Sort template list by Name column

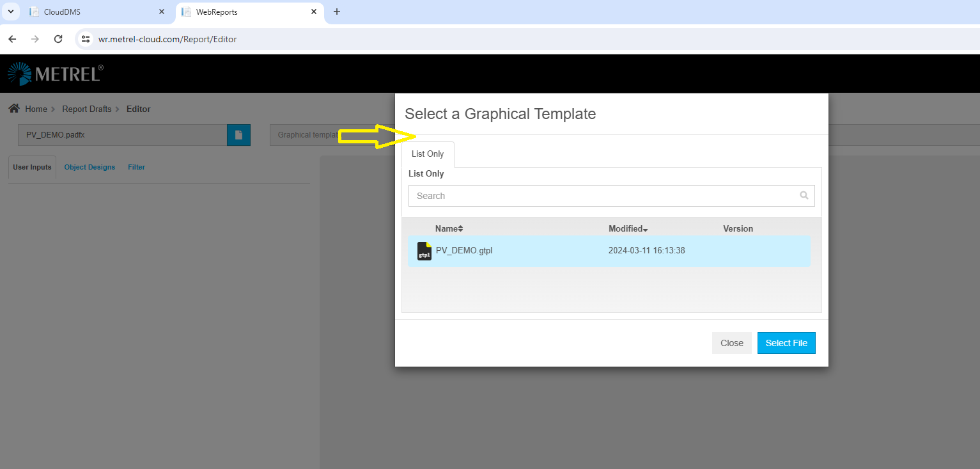coord(449,228)
